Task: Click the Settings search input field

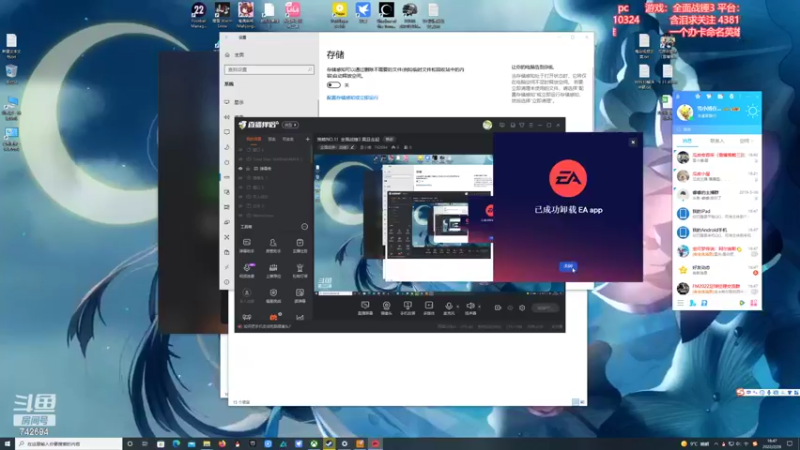Action: pyautogui.click(x=269, y=69)
